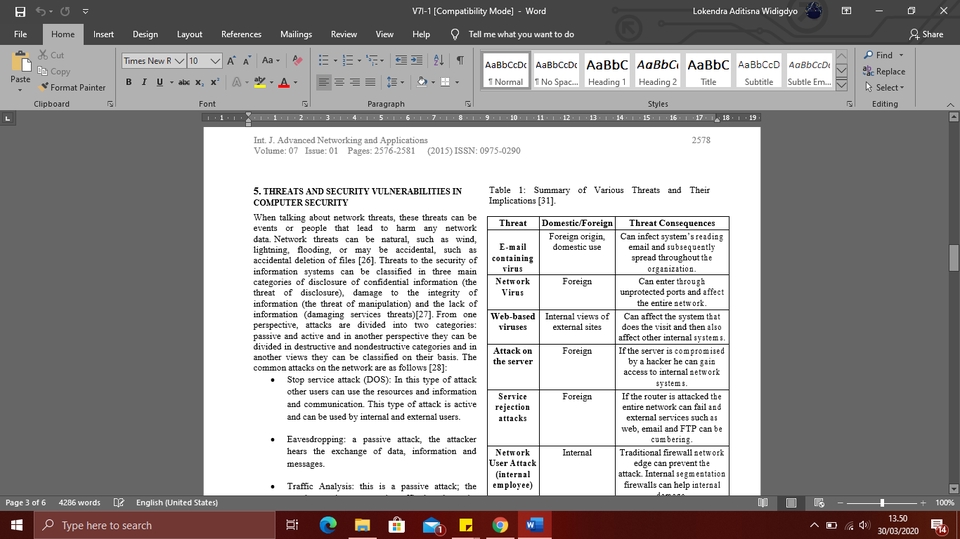Apply the Heading 1 style
Viewport: 960px width, 539px height.
pyautogui.click(x=607, y=70)
